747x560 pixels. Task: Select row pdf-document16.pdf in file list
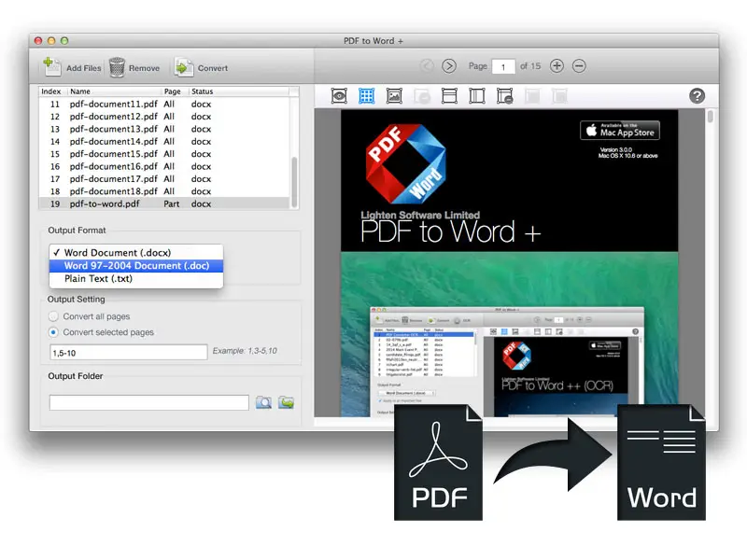[164, 166]
